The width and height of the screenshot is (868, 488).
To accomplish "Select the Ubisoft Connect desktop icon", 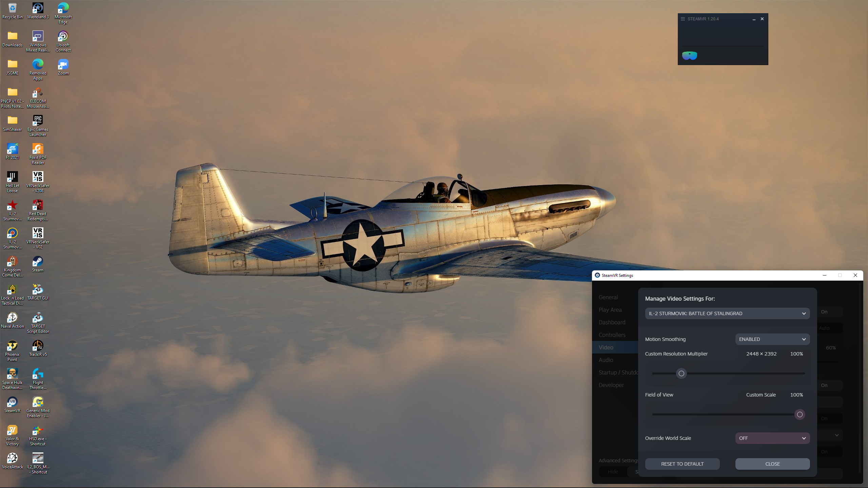I will [63, 42].
